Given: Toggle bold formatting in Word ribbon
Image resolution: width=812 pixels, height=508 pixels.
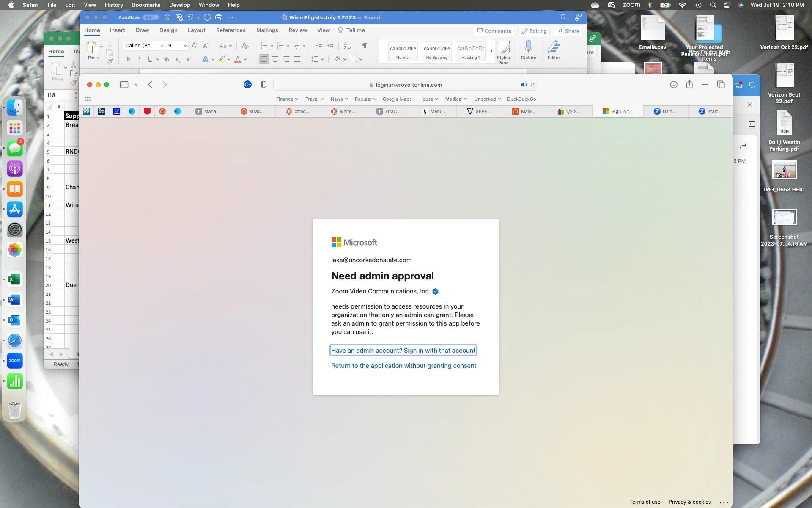Looking at the screenshot, I should point(128,59).
